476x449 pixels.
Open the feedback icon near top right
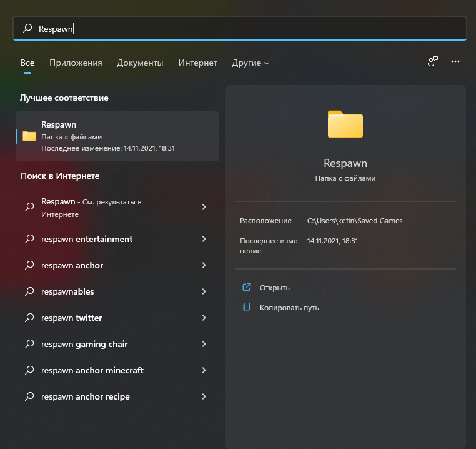432,62
